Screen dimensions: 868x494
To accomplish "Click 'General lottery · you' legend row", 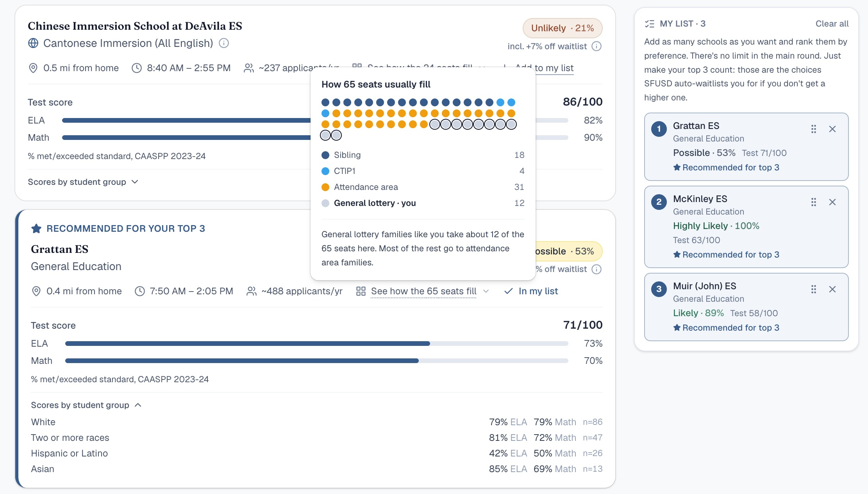I will pos(423,203).
